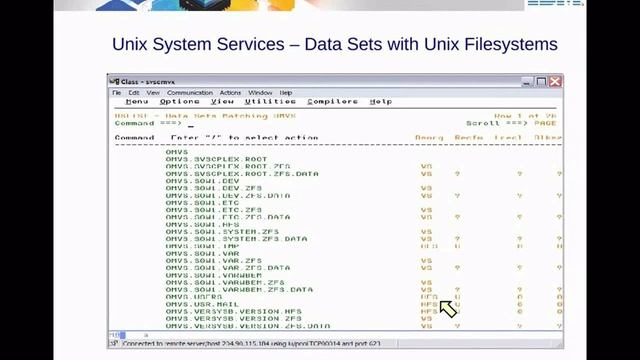The height and width of the screenshot is (360, 640).
Task: Select OMVS.VERSYSB.VERSION.ZFS row
Action: tap(233, 319)
